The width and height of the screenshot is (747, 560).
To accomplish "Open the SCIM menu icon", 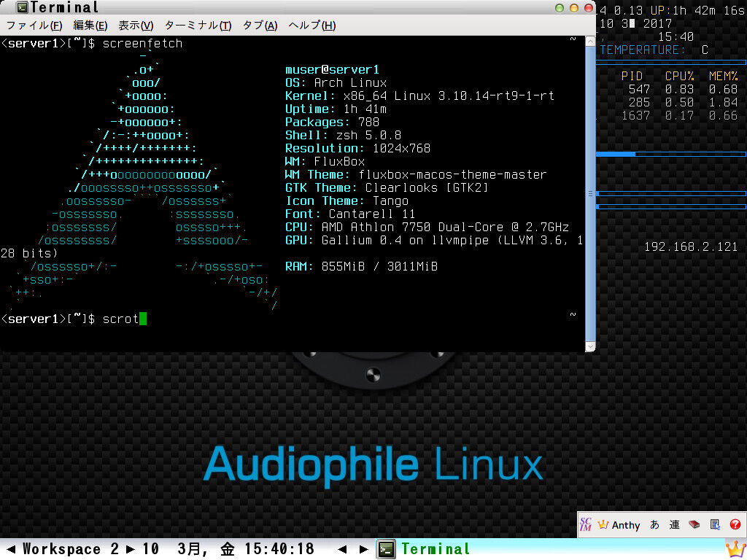I will 586,524.
